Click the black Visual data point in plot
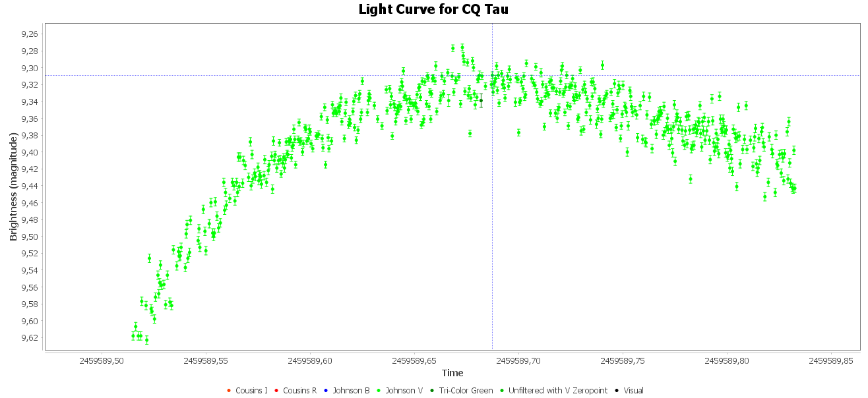 coord(481,100)
